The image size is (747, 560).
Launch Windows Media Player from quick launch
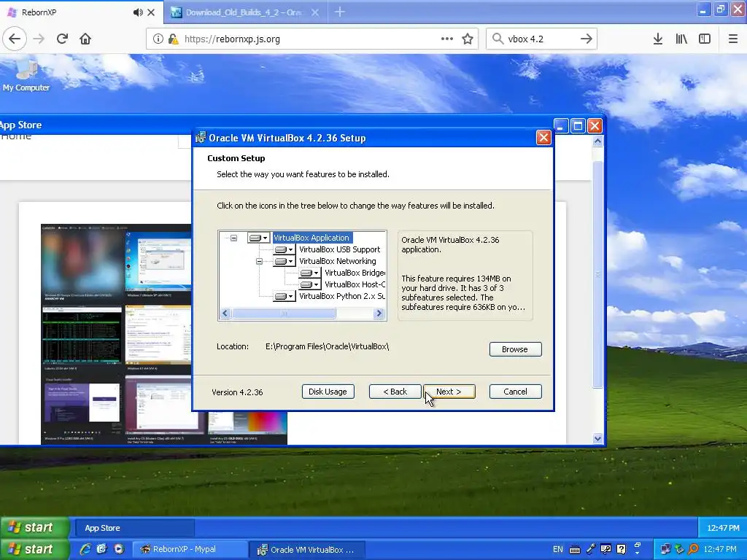[x=119, y=549]
